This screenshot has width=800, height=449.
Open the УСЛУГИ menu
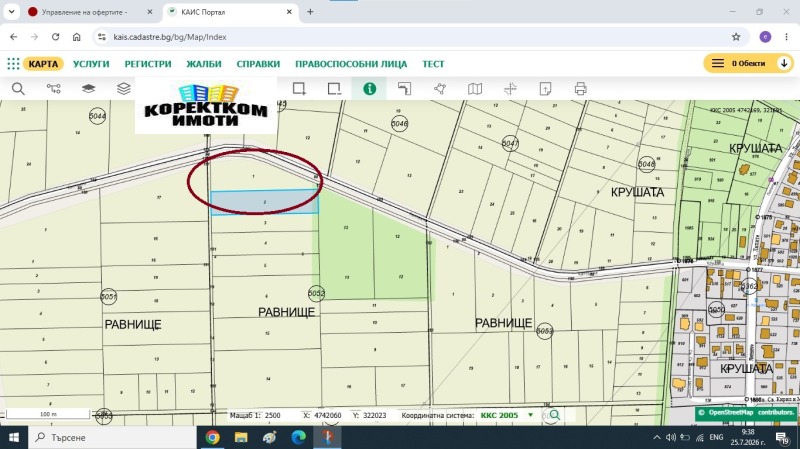pyautogui.click(x=91, y=64)
